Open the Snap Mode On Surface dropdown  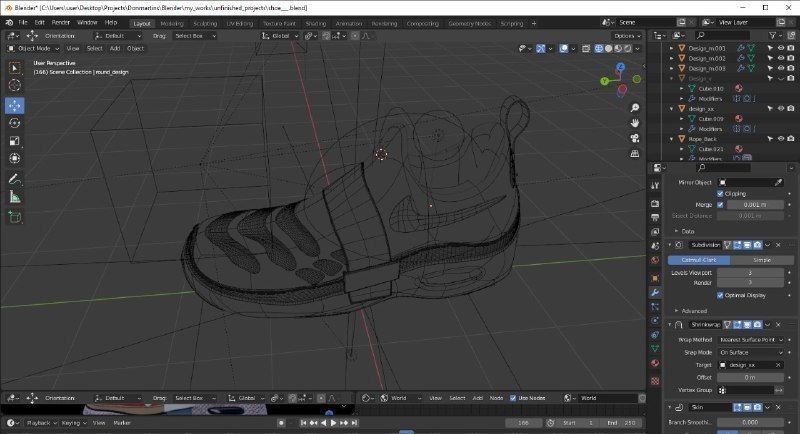751,352
